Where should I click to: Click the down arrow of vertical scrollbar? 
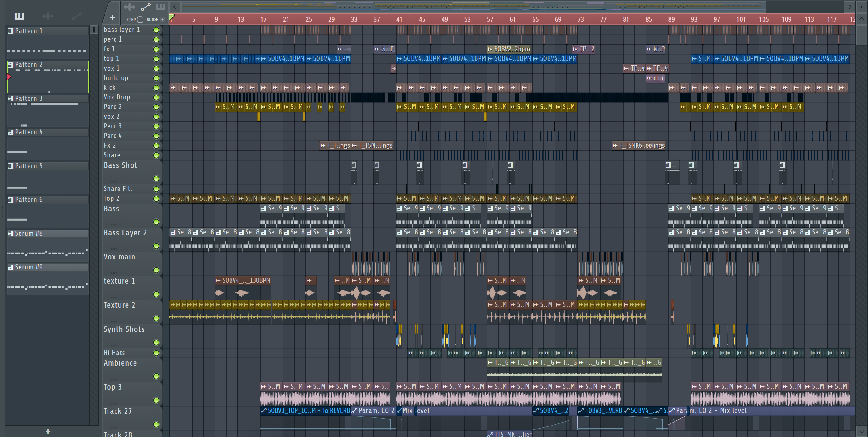pyautogui.click(x=861, y=431)
